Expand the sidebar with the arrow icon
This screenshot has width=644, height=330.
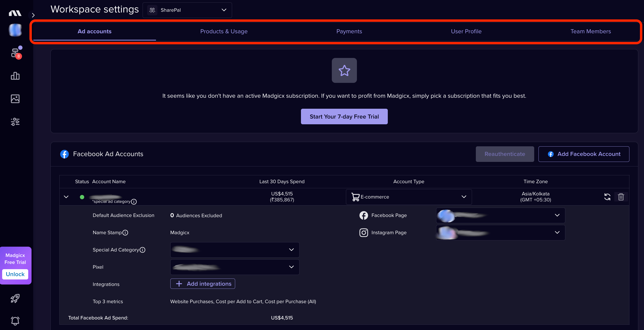tap(33, 15)
